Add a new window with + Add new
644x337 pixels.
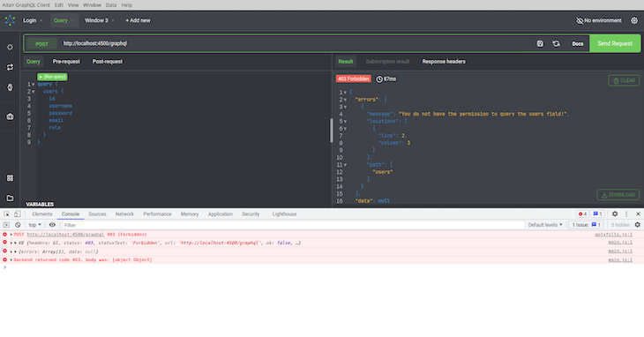point(138,20)
